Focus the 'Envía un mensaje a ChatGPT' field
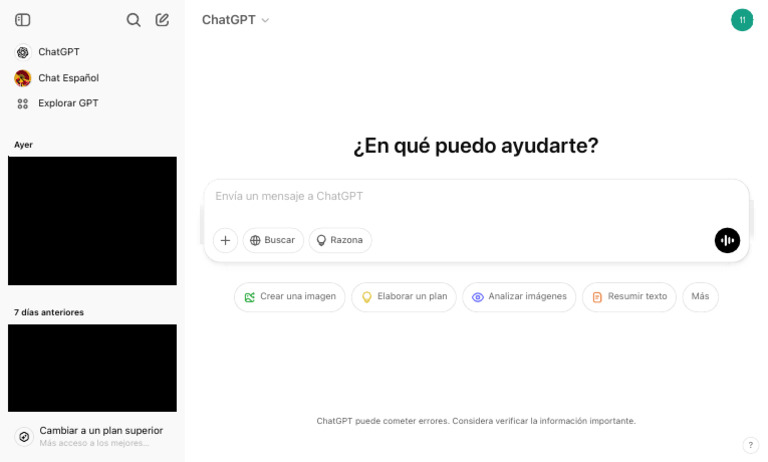Image resolution: width=768 pixels, height=462 pixels. 476,196
